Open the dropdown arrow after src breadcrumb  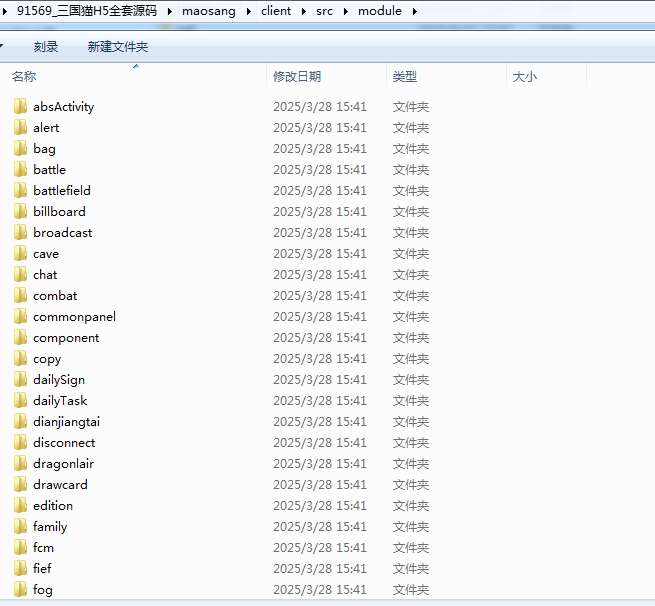pos(345,12)
